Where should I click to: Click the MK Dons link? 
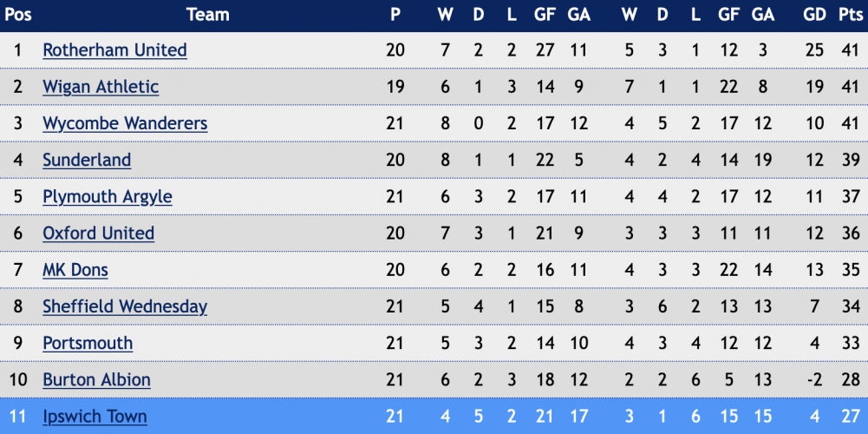tap(75, 270)
